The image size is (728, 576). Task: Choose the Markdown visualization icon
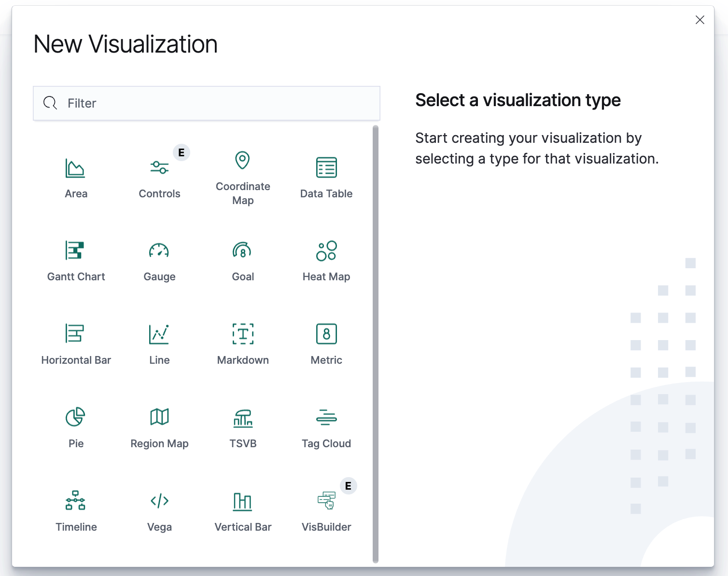point(243,334)
